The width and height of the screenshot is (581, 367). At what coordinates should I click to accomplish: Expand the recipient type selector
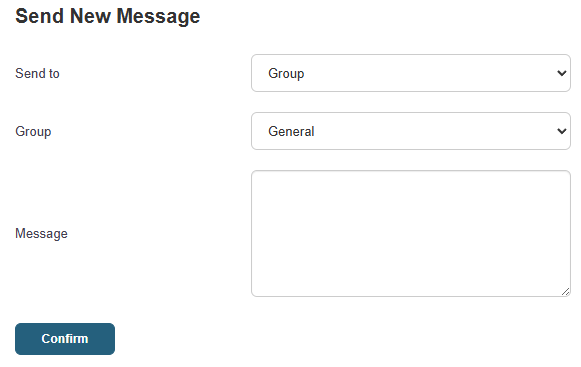click(411, 73)
